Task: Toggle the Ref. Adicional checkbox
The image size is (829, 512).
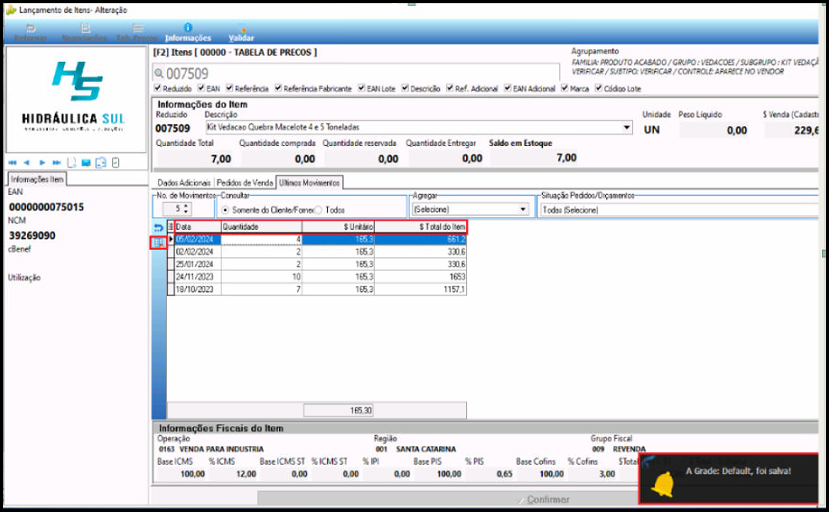Action: tap(449, 88)
